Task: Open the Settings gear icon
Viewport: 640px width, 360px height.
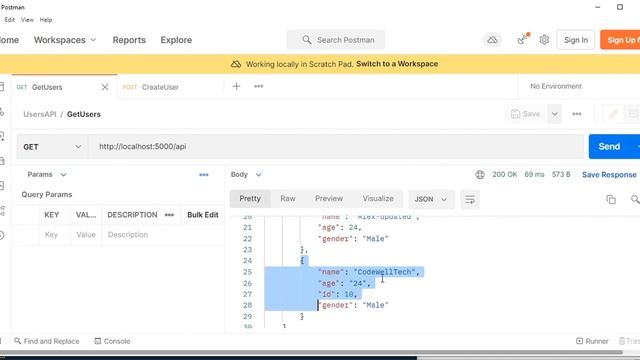Action: click(x=544, y=40)
